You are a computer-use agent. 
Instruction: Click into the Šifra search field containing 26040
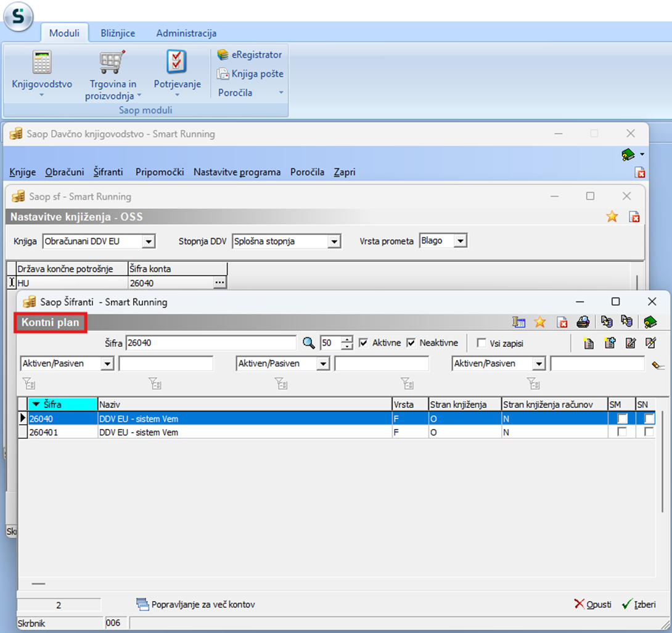coord(211,343)
